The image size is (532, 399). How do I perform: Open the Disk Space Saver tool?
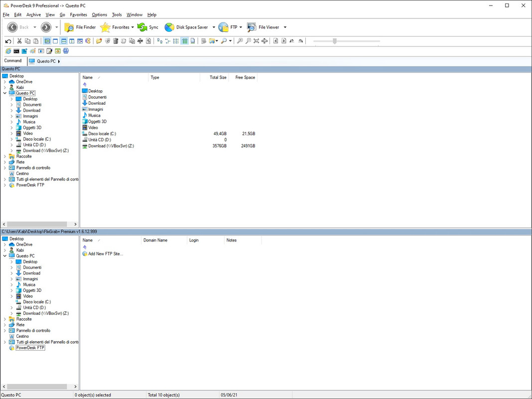tap(186, 27)
